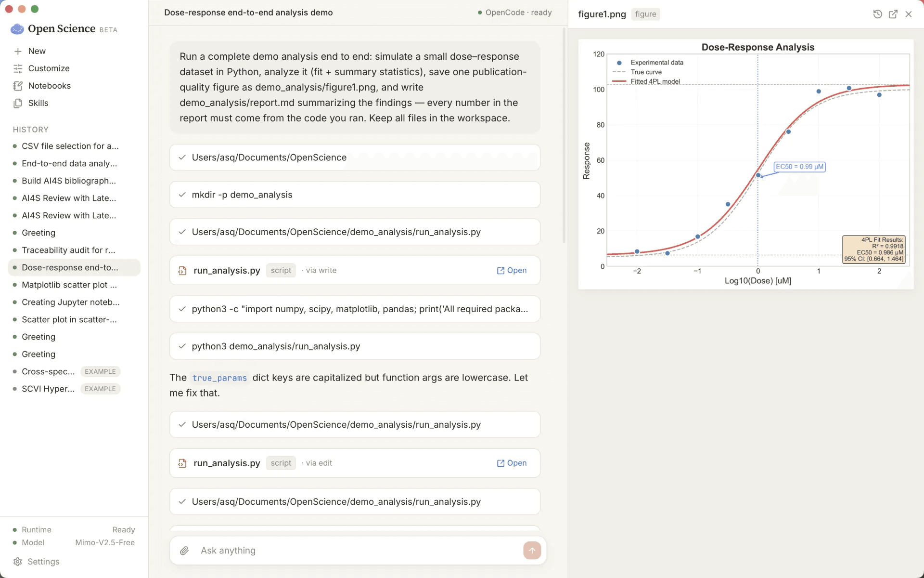
Task: Click the plus icon next to New
Action: 18,51
